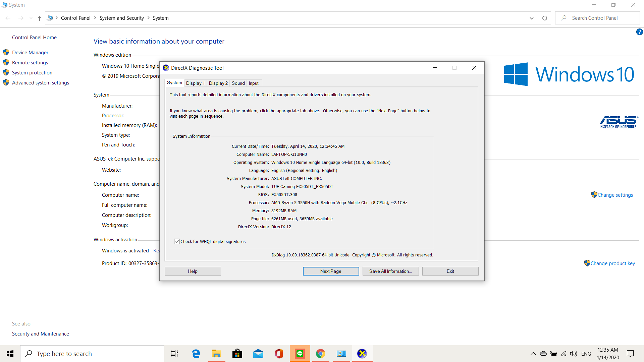Select the BIOS value FX505DT.308
This screenshot has height=362, width=644.
[x=284, y=195]
